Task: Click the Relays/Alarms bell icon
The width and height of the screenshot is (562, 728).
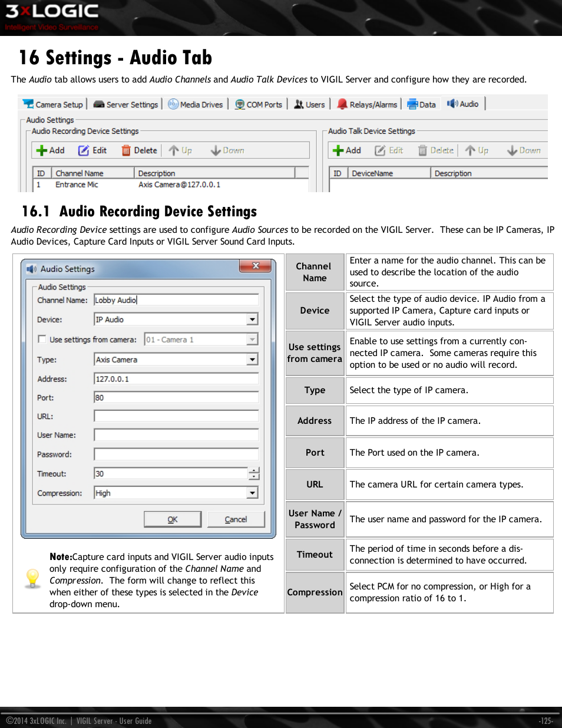Action: pyautogui.click(x=342, y=104)
